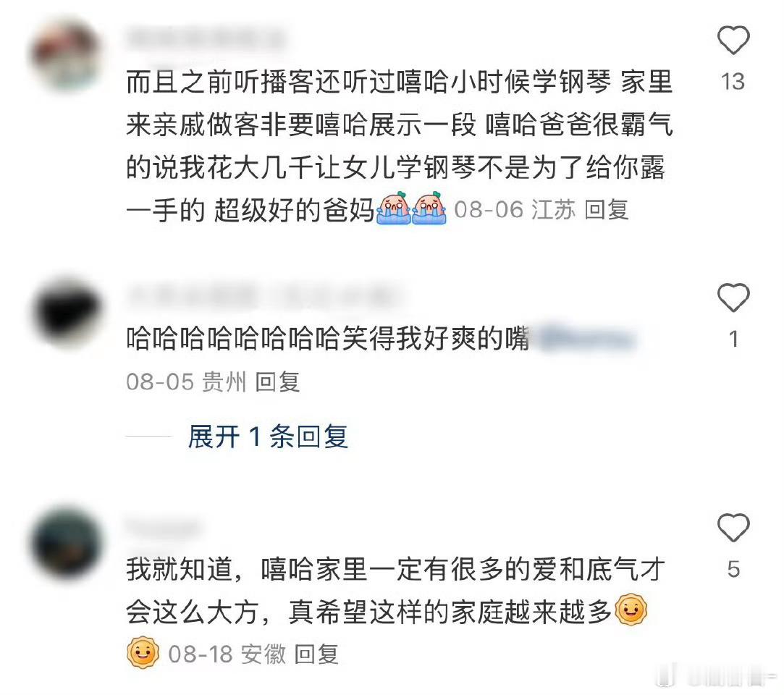Like the 安徽 comment with 5 likes
This screenshot has height=695, width=784.
(733, 528)
